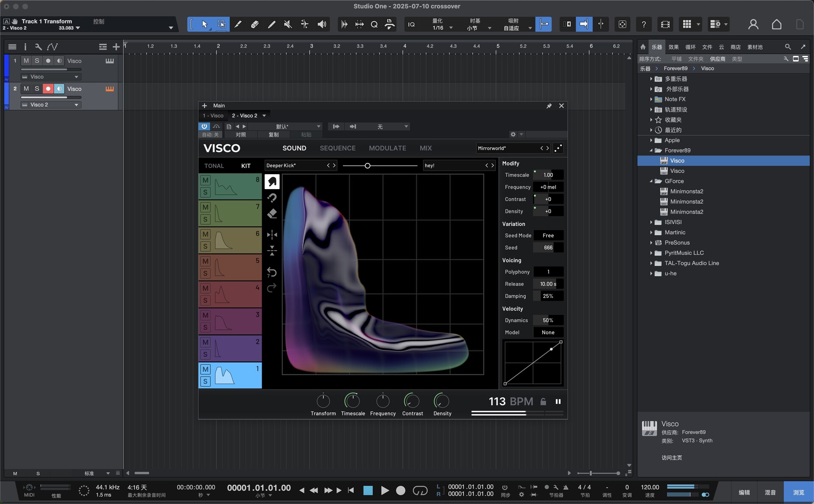Select the Listen speaker tool
The height and width of the screenshot is (504, 814).
322,24
